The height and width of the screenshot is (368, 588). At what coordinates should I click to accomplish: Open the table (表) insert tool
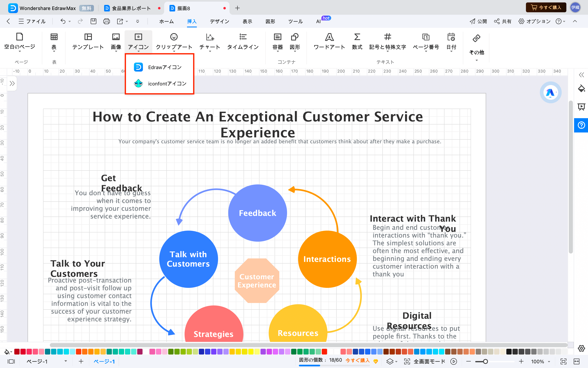pos(54,42)
